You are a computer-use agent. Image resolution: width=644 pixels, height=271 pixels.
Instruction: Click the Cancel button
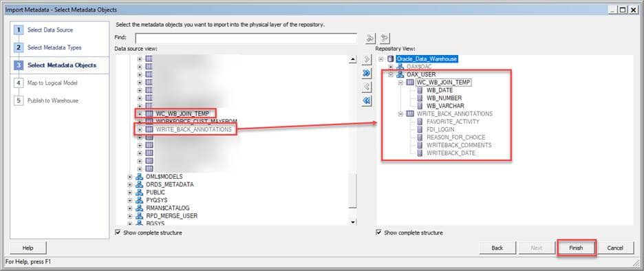pos(615,248)
